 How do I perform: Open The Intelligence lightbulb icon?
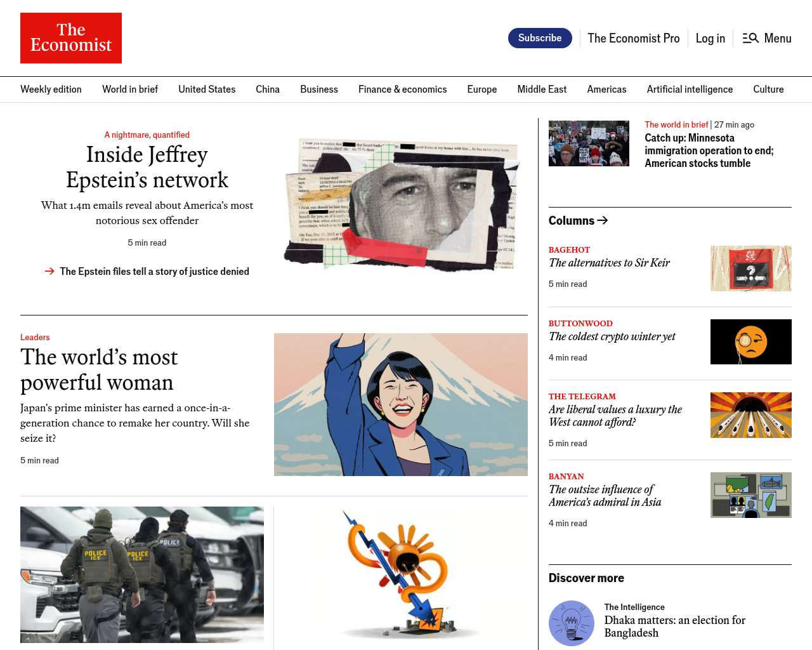572,623
